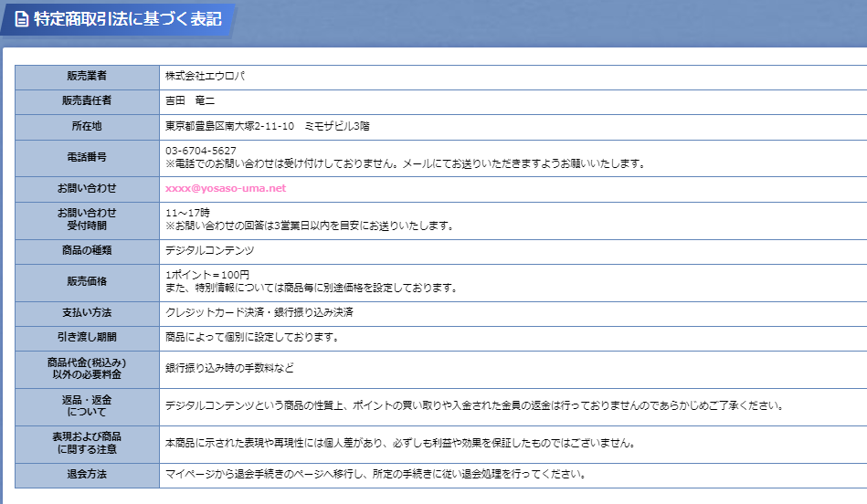Image resolution: width=867 pixels, height=504 pixels.
Task: Click the 3営業日以内 reply note
Action: (310, 226)
